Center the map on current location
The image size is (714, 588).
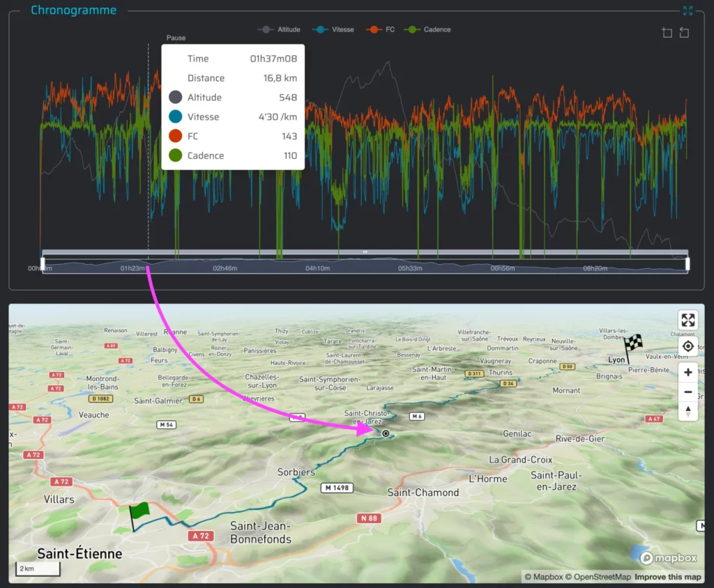(x=688, y=346)
